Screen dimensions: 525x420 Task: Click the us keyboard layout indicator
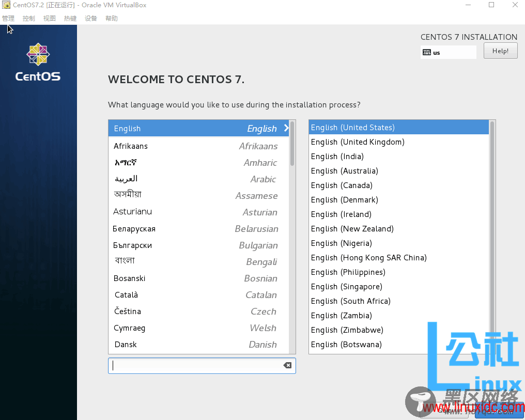click(449, 52)
